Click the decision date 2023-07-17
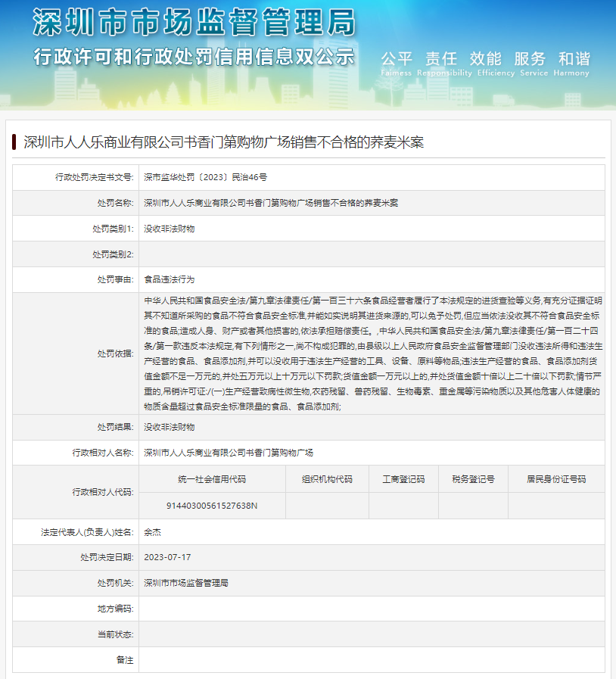 pos(167,557)
